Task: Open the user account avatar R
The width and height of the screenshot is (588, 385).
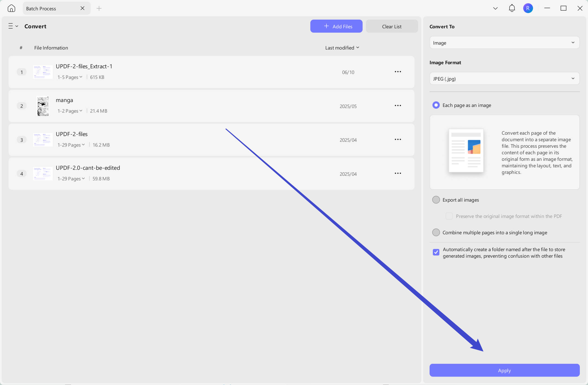Action: 528,8
